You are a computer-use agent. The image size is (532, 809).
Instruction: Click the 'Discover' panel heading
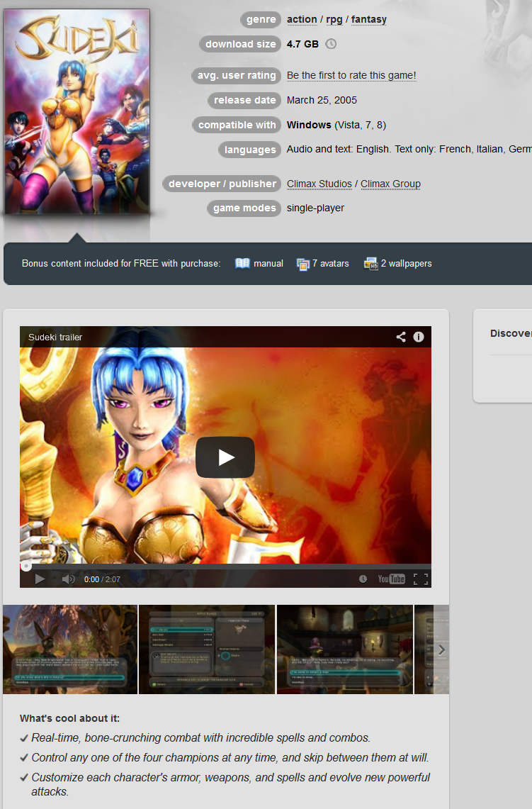[510, 333]
